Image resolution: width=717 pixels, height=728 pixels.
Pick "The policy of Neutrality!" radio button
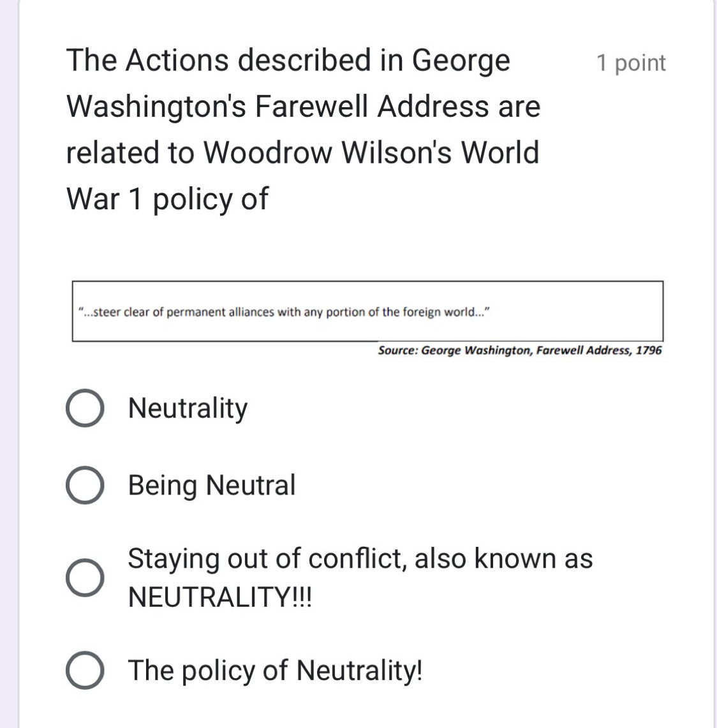(85, 671)
